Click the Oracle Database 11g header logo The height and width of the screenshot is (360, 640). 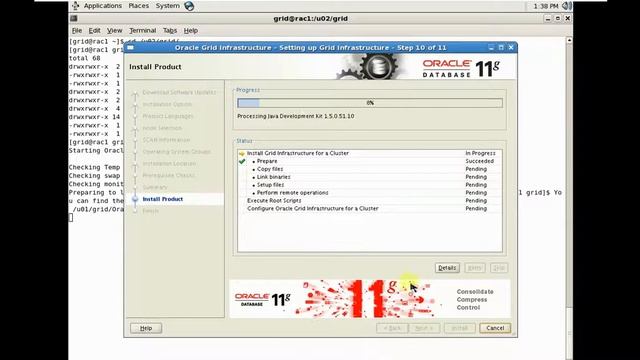pos(461,68)
